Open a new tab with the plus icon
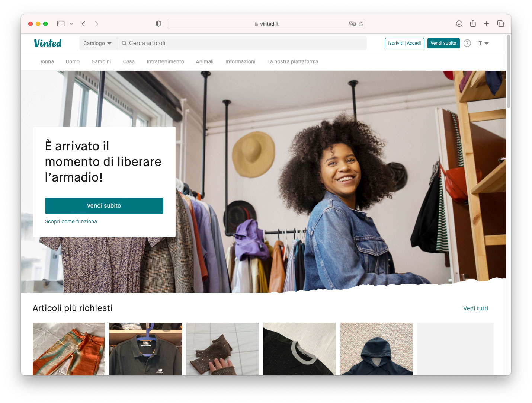Viewport: 532px width, 403px height. (486, 24)
